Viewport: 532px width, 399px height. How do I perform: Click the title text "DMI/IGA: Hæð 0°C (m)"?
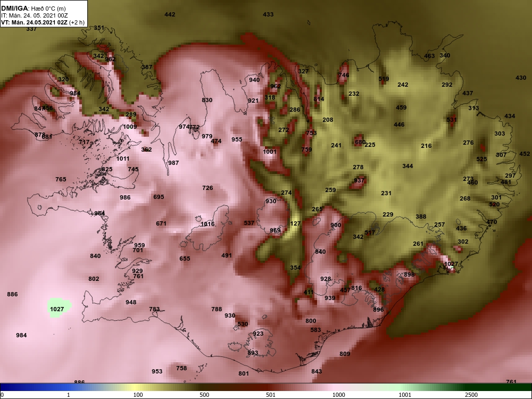[x=34, y=9]
